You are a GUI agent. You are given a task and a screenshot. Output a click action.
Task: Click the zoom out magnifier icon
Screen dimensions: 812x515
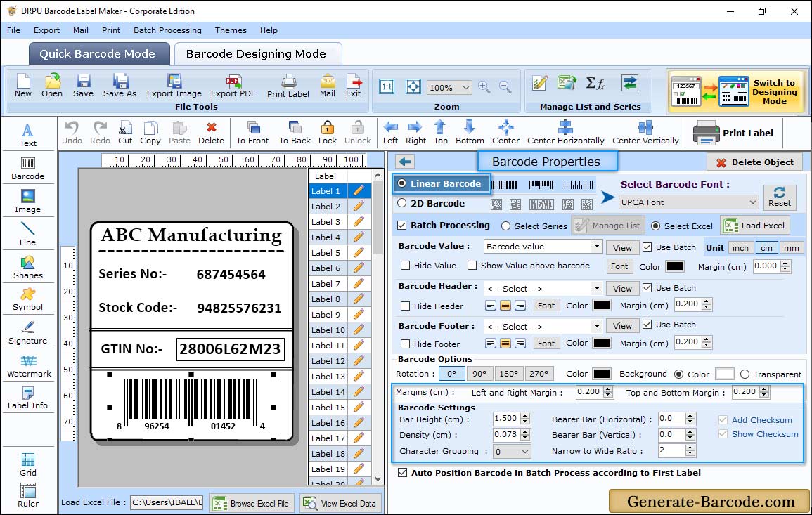[505, 87]
